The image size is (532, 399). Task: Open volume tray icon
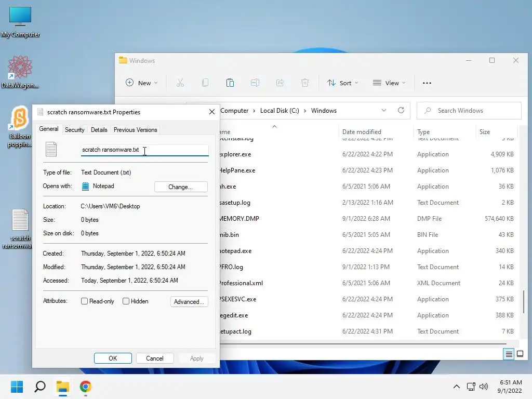(x=484, y=387)
